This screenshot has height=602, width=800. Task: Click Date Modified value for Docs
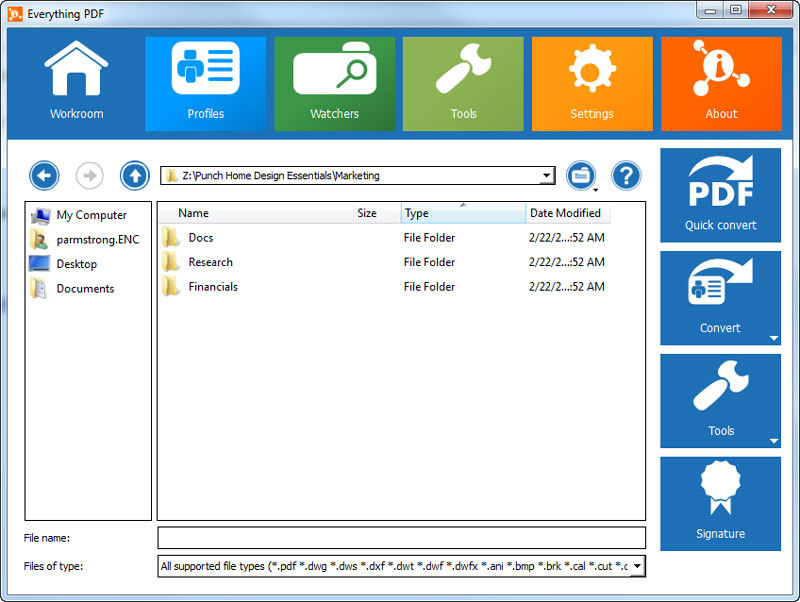coord(567,238)
